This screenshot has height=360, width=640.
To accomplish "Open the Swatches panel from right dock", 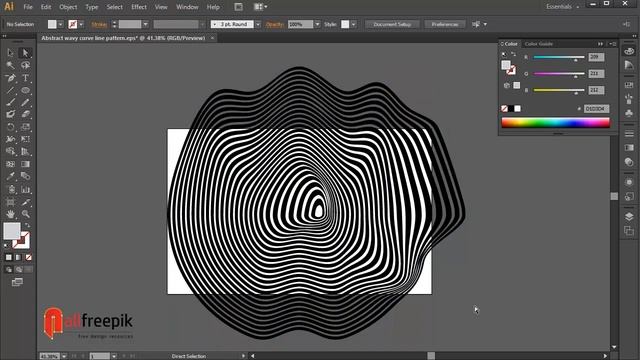I will 629,85.
